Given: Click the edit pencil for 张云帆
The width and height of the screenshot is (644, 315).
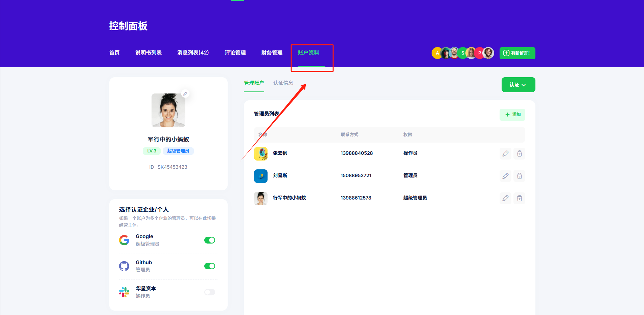Looking at the screenshot, I should click(505, 153).
